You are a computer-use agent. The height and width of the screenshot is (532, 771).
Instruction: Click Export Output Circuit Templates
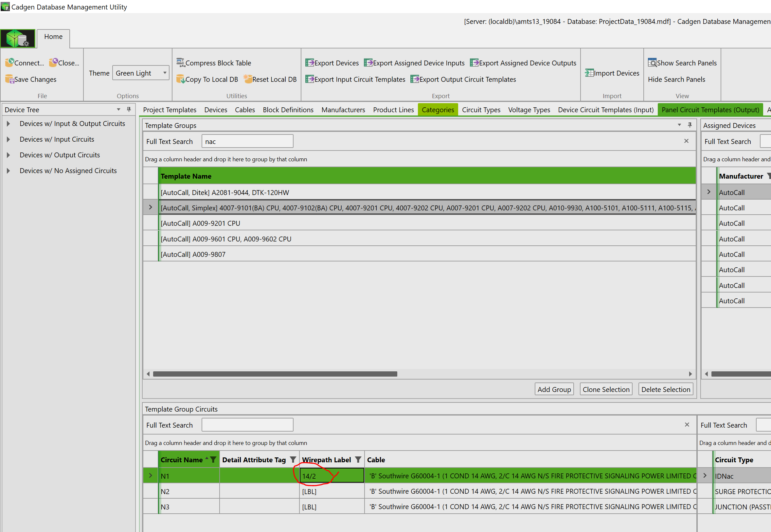(x=463, y=79)
